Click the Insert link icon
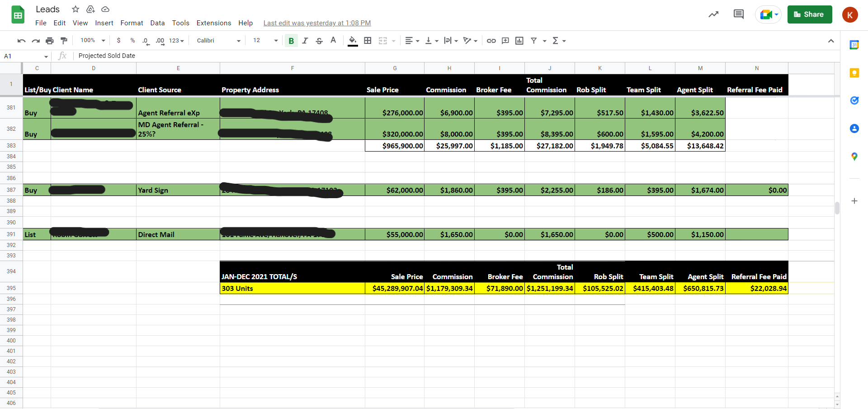This screenshot has height=409, width=868. (x=491, y=41)
